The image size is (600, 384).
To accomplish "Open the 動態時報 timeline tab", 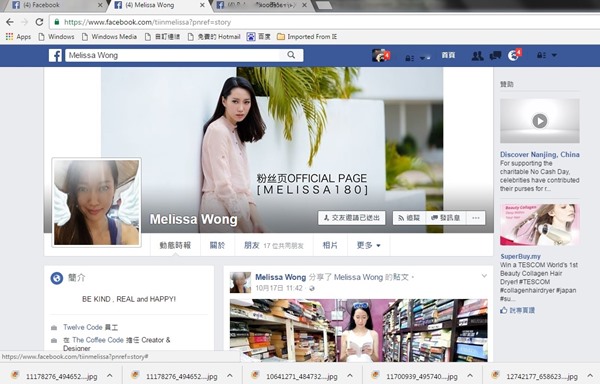I will coord(175,245).
